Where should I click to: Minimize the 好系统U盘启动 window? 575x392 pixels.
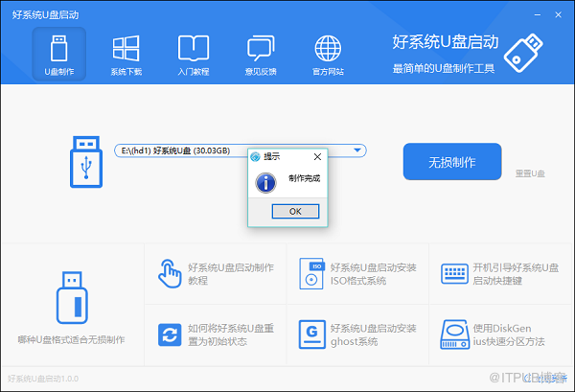tap(538, 15)
